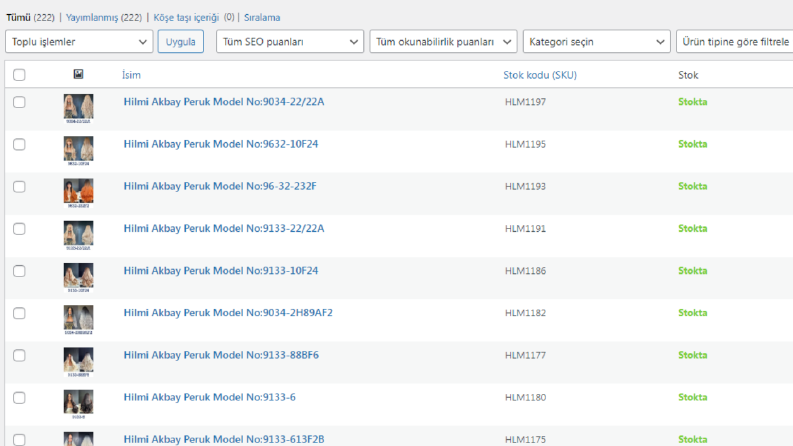Open product Model No:9133-88BF6

click(221, 355)
